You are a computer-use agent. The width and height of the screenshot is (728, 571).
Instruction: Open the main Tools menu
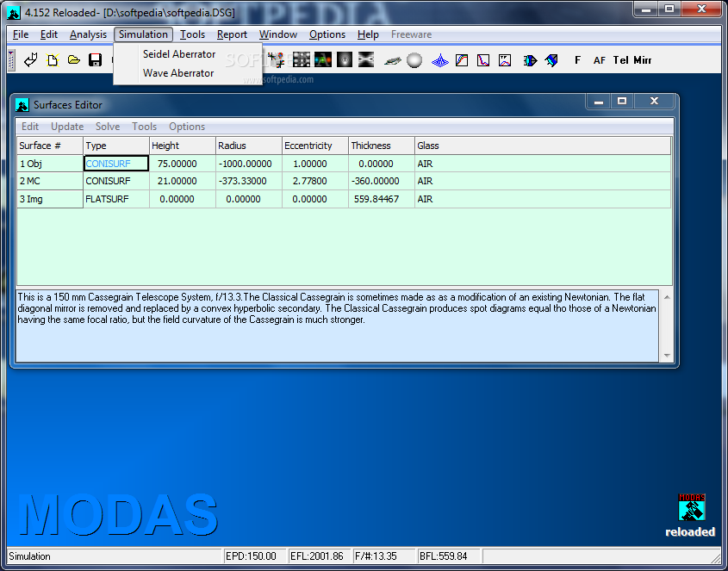(192, 34)
